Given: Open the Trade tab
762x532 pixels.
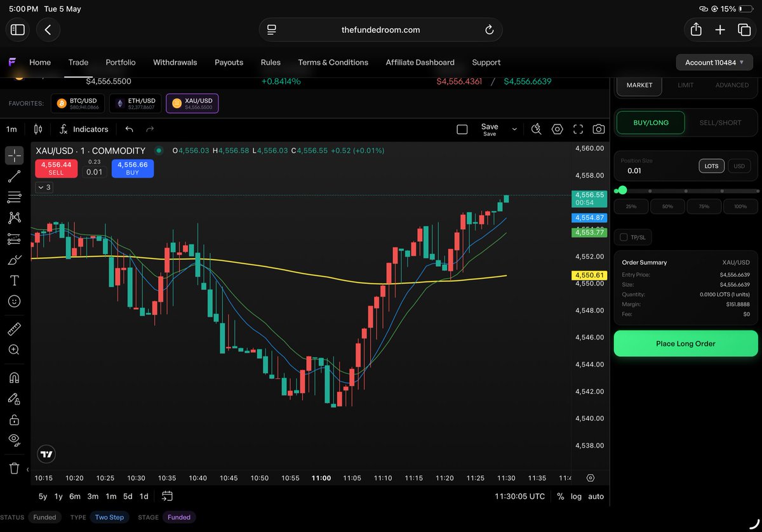Looking at the screenshot, I should [78, 62].
